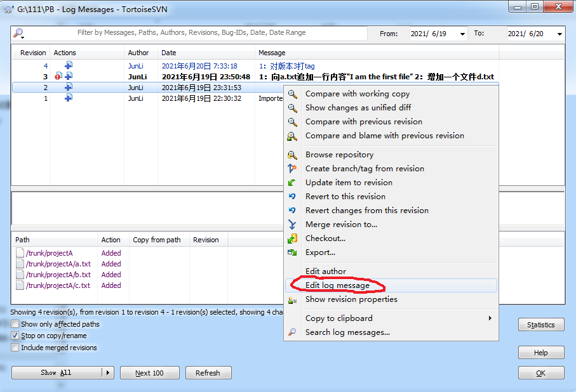
Task: Select path /trunk/projectA/b.txt
Action: (x=58, y=275)
